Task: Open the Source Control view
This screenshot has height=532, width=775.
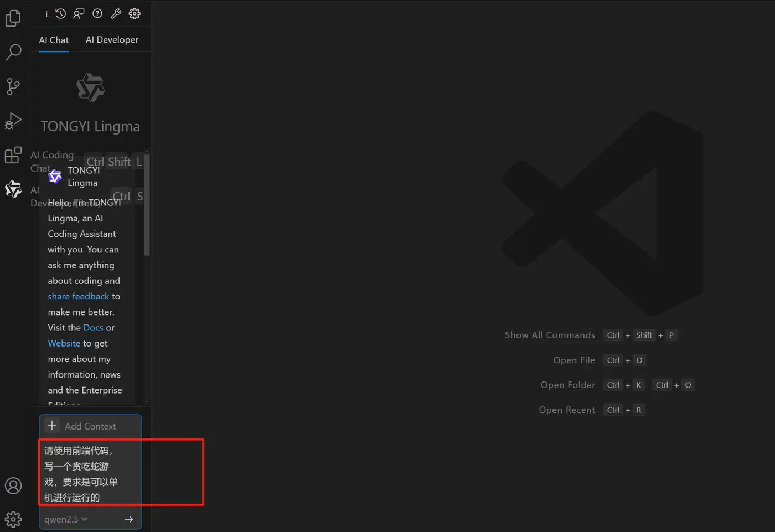Action: click(13, 86)
